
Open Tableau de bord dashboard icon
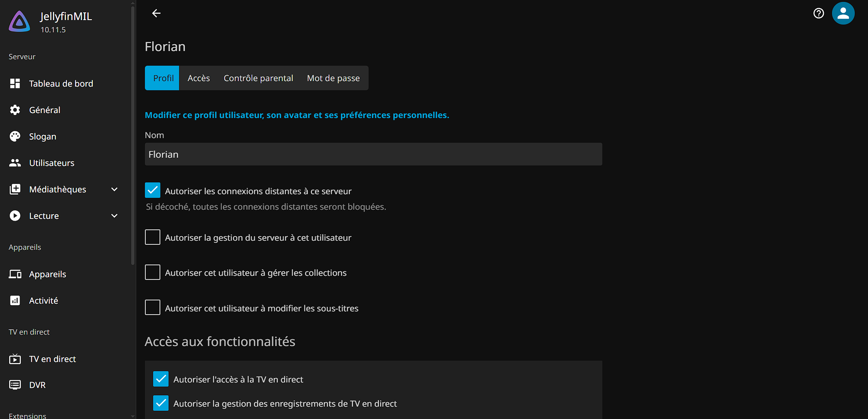point(15,83)
